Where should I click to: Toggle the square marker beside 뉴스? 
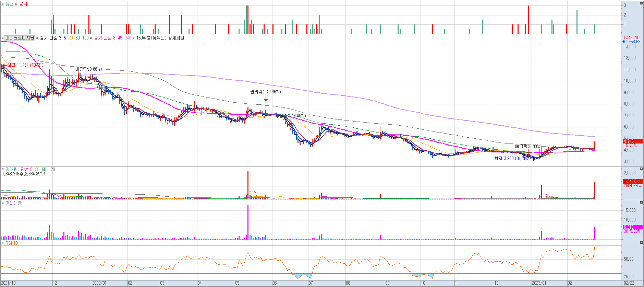pos(3,4)
